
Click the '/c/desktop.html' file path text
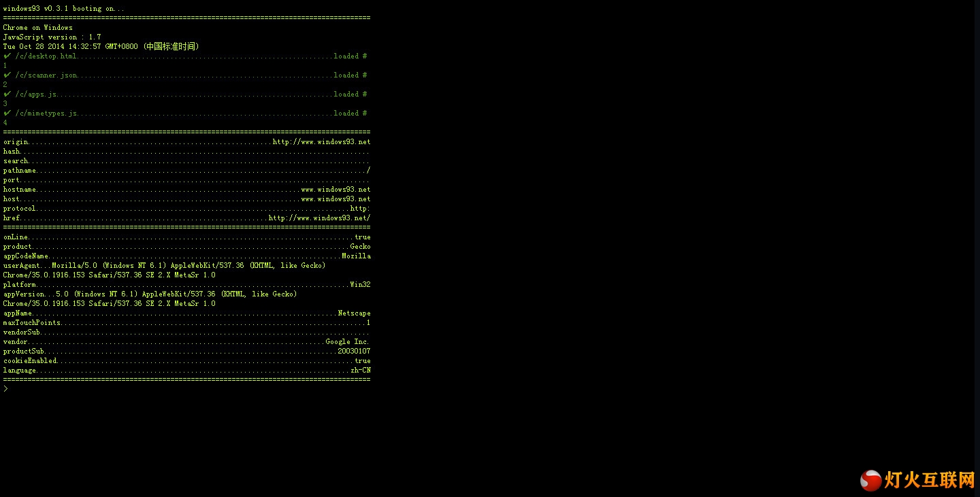(46, 56)
